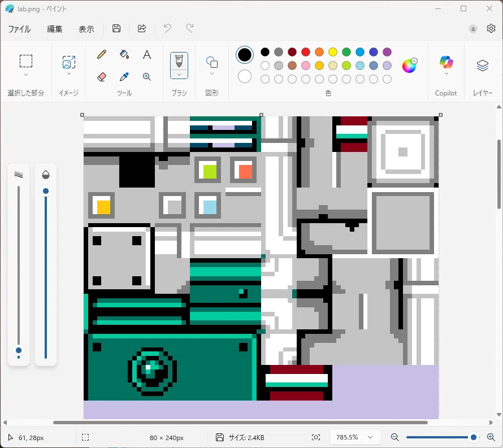Select the Magnifier tool

pyautogui.click(x=146, y=77)
